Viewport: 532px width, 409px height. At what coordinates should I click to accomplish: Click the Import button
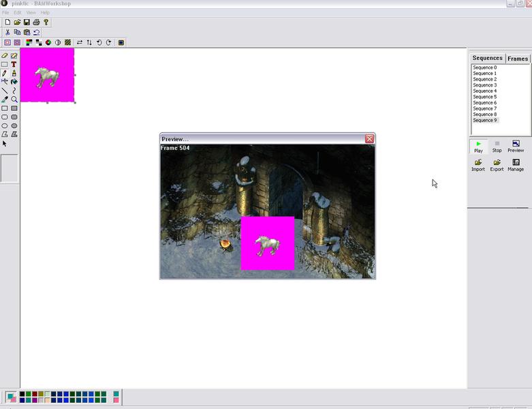point(478,166)
